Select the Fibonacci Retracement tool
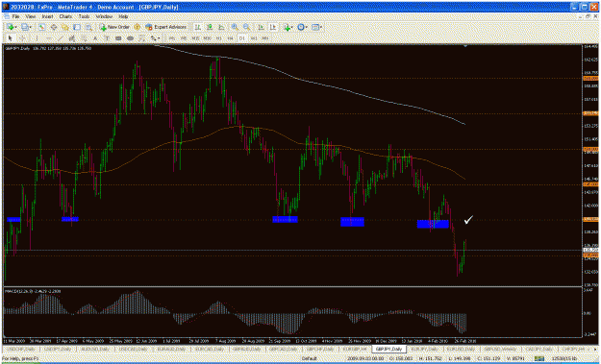601x364 pixels. click(x=84, y=37)
